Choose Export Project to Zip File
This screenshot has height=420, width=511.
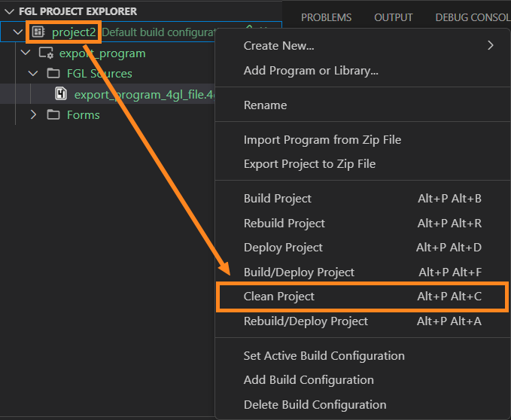pos(309,164)
